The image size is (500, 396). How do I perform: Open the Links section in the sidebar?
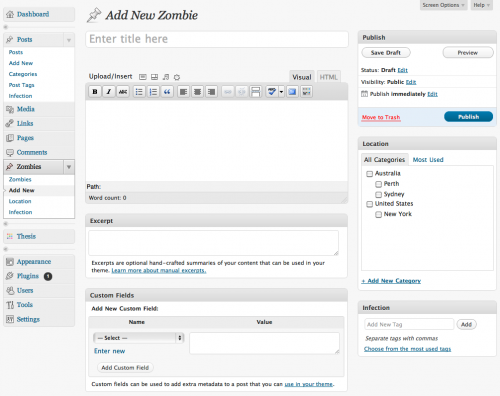pos(25,123)
